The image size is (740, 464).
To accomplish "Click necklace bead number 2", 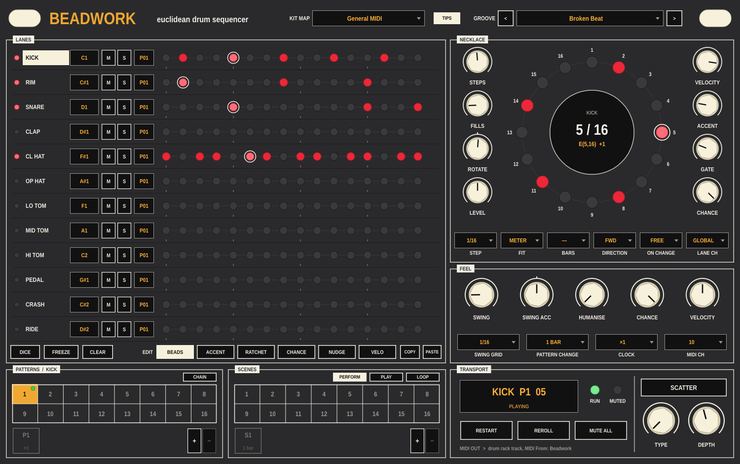I will tap(618, 67).
